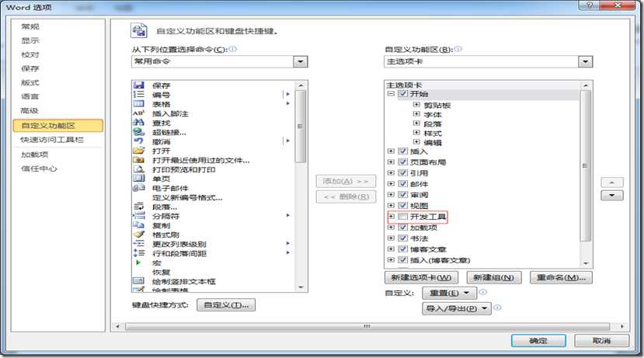The width and height of the screenshot is (644, 358).
Task: Select the Breaks (分隔符) icon
Action: 139,216
